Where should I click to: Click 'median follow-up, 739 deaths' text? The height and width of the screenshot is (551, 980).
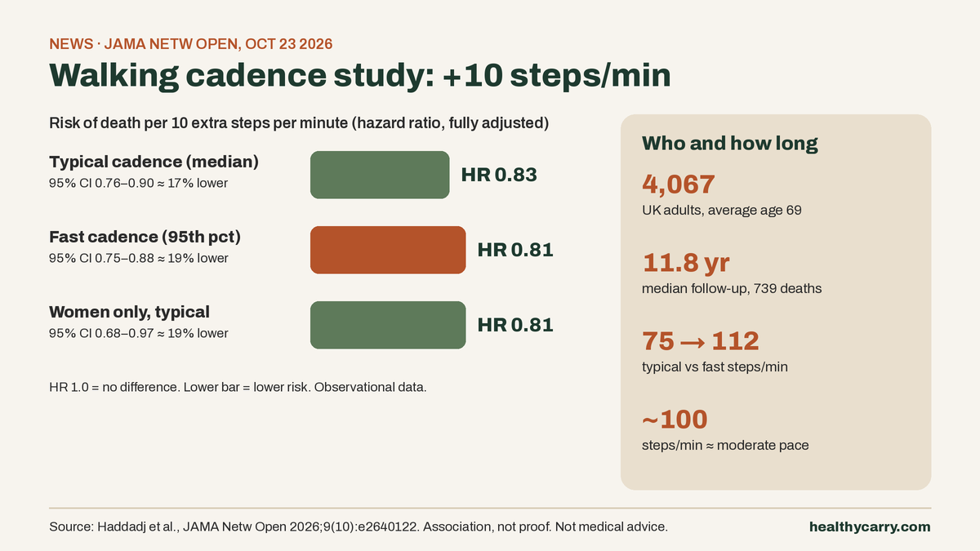732,289
